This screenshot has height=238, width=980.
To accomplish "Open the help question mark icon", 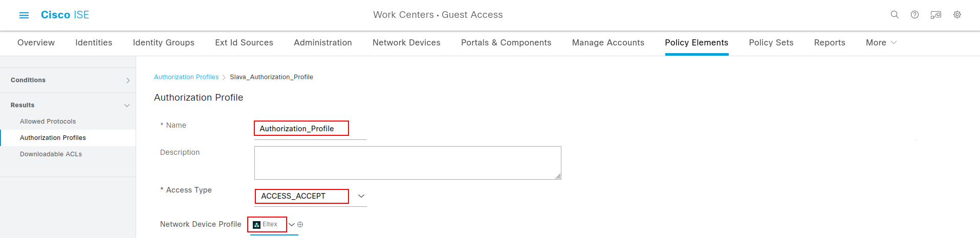I will pos(914,15).
